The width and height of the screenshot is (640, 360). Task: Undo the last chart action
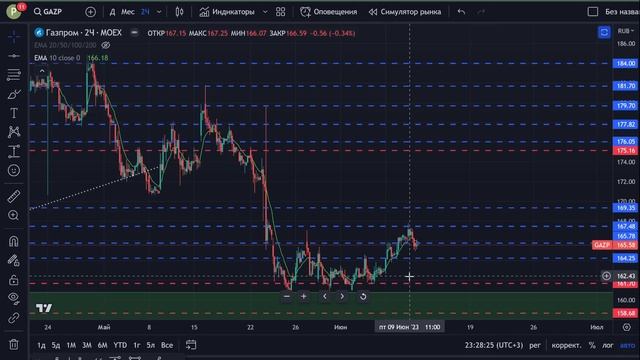coord(461,12)
